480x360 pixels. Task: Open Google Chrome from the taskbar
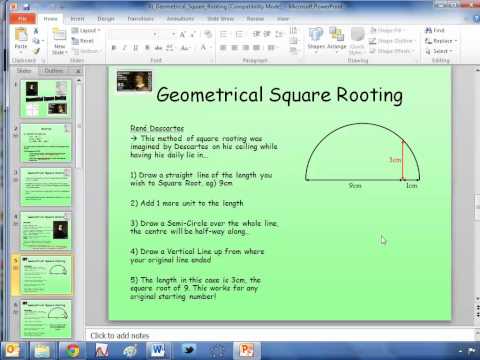tap(73, 350)
